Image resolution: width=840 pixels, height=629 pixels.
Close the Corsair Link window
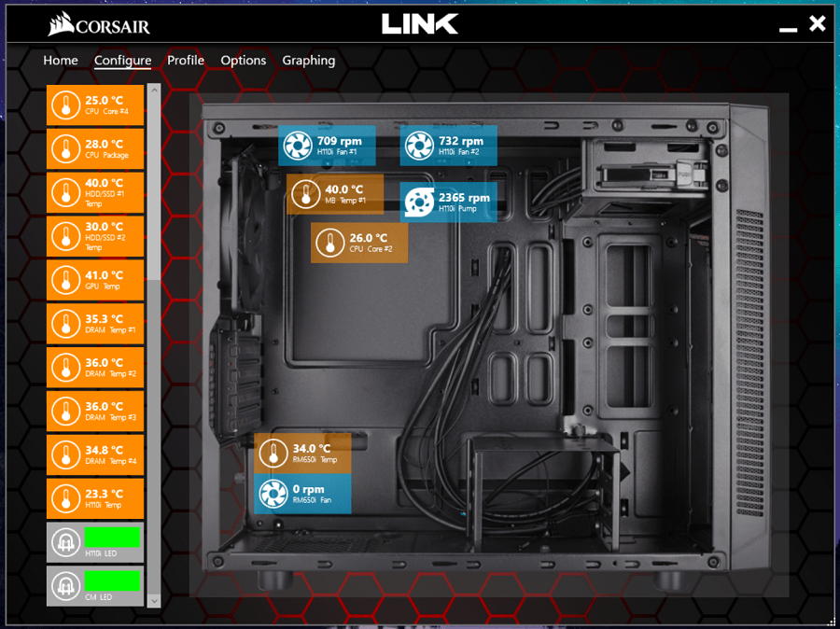pos(818,23)
